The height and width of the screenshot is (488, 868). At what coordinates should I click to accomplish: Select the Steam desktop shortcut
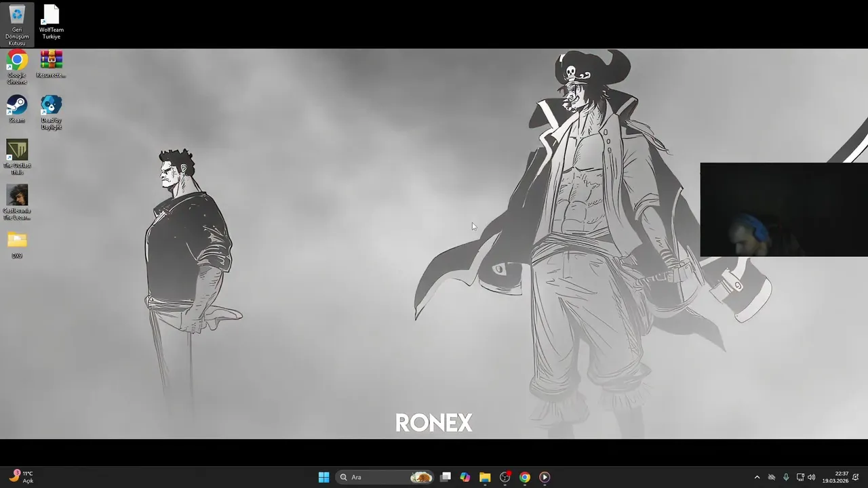coord(17,109)
